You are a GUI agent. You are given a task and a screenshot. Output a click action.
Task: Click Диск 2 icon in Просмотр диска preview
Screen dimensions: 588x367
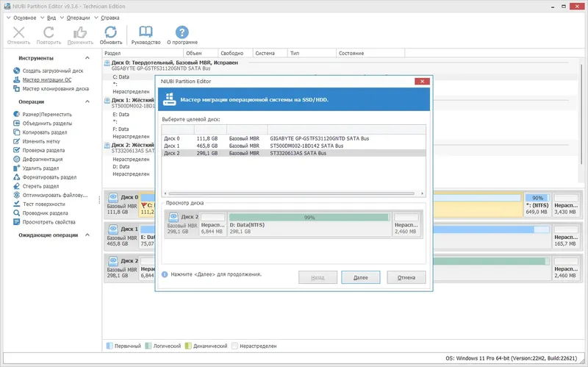pos(173,217)
